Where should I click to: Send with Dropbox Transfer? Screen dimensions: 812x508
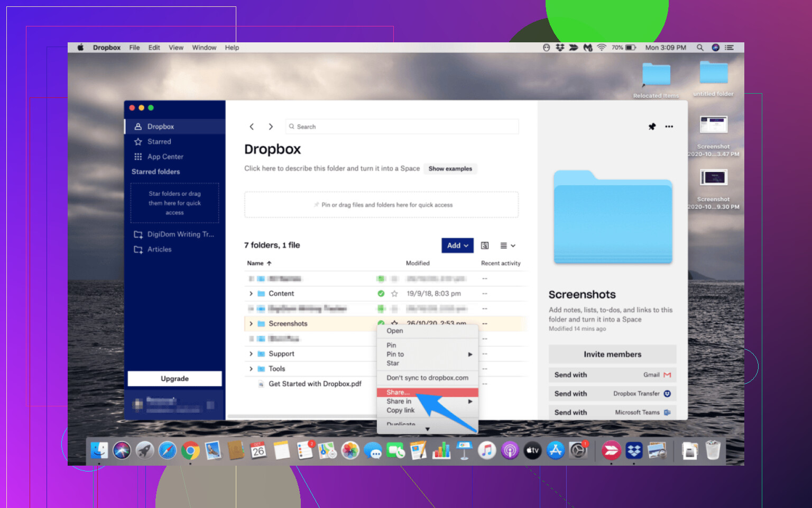pyautogui.click(x=612, y=394)
